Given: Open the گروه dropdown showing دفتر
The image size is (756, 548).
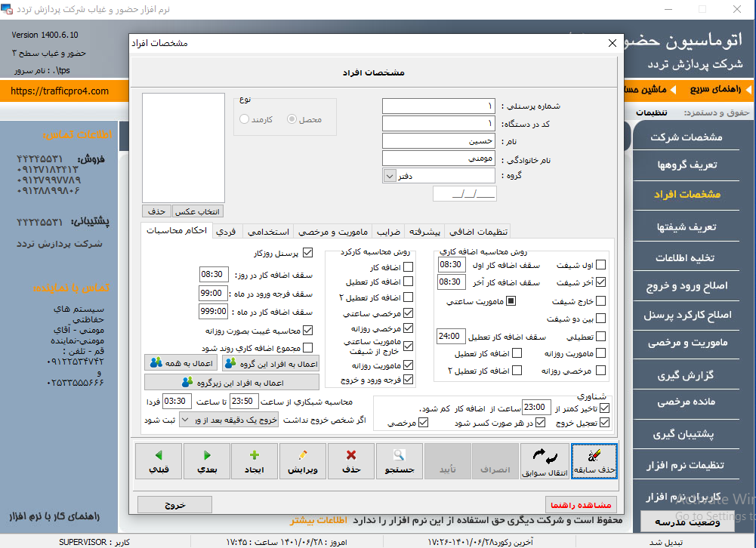Looking at the screenshot, I should tap(390, 176).
